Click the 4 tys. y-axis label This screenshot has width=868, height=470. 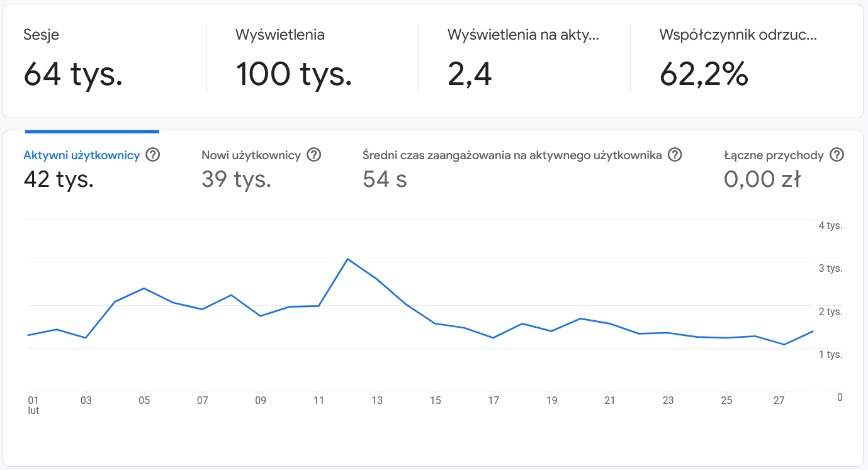830,226
